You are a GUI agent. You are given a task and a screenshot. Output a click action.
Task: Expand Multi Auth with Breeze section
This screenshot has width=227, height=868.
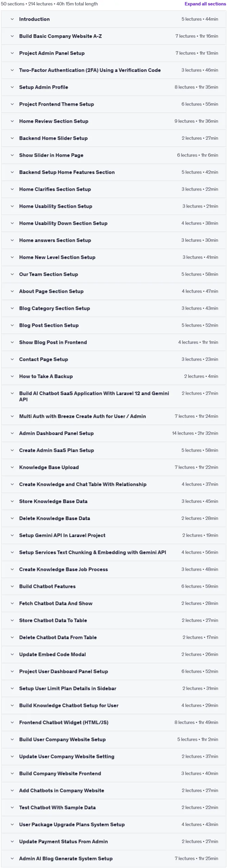pyautogui.click(x=113, y=416)
